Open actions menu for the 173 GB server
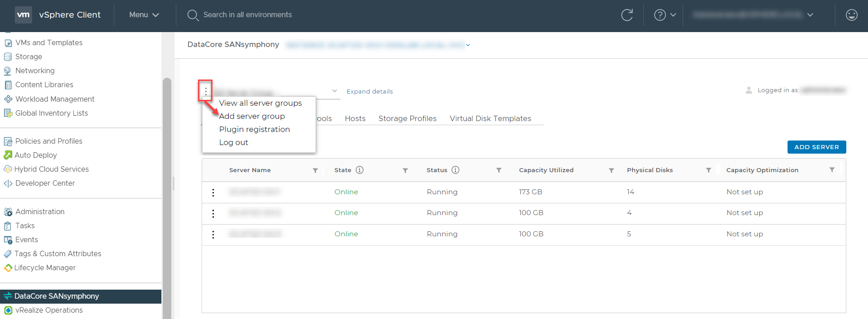 point(213,192)
